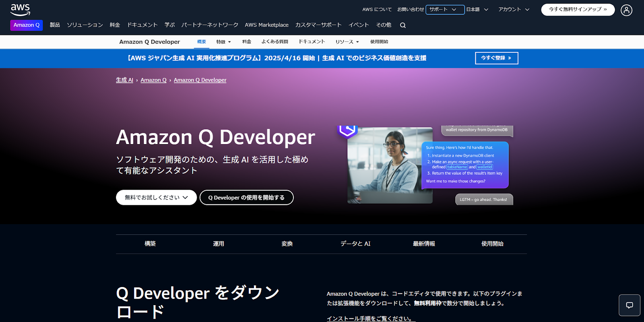Screen dimensions: 644x322
Task: Click the Amazon Q breadcrumb link
Action: click(153, 80)
